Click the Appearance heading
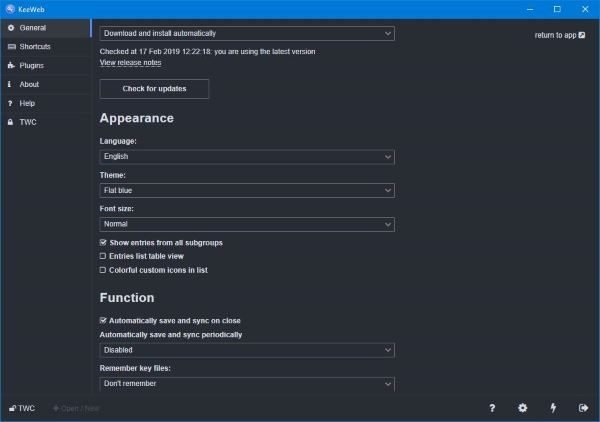This screenshot has width=600, height=422. click(137, 118)
